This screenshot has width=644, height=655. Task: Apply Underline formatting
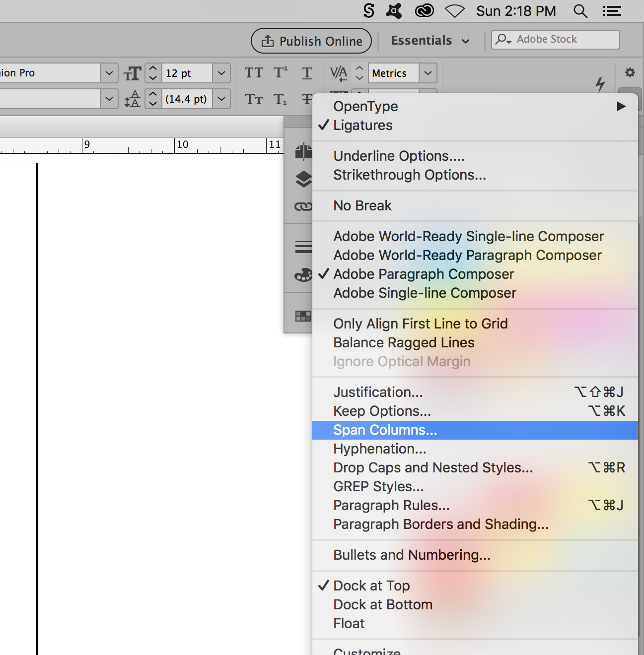coord(307,73)
